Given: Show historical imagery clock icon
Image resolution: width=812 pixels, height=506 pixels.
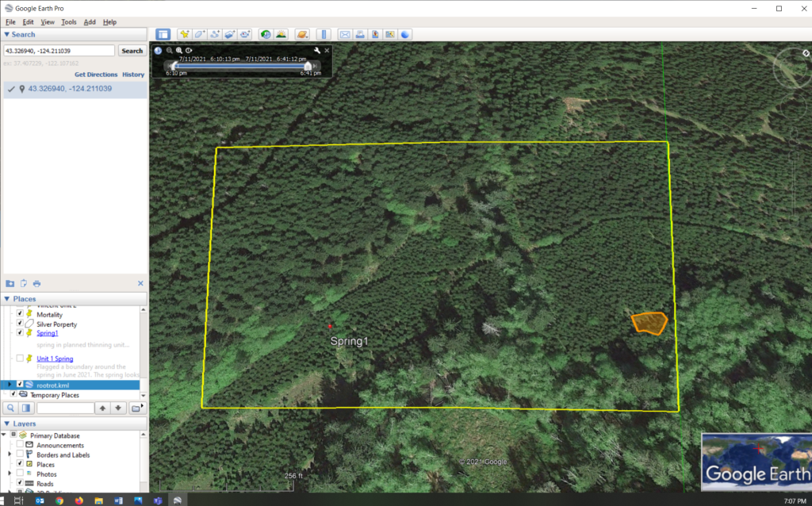Looking at the screenshot, I should (x=266, y=34).
